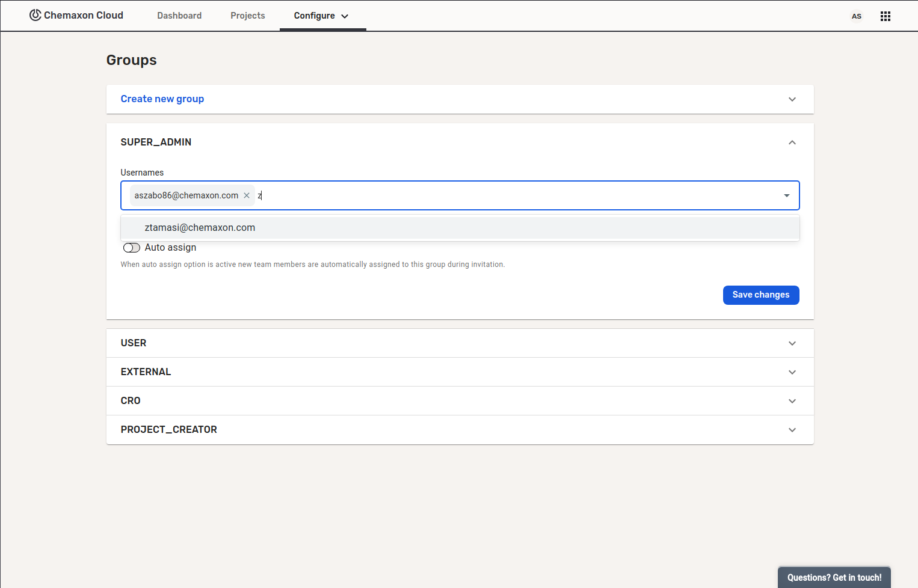Select ztamasi@chemaxon.com from suggestions

click(200, 228)
